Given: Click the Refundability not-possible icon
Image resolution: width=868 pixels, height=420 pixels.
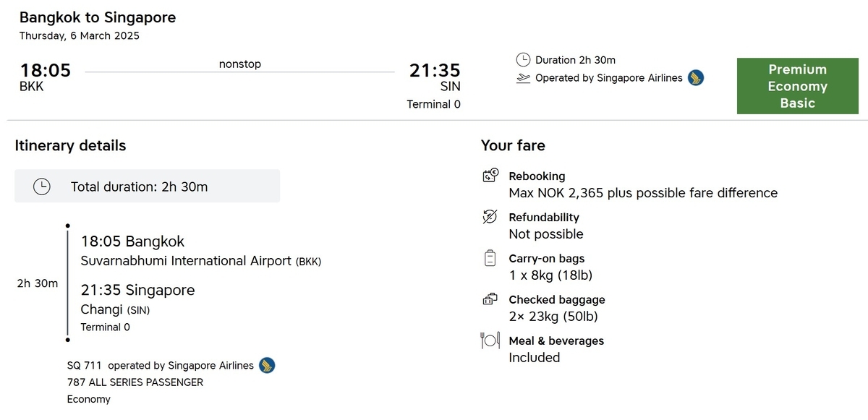Looking at the screenshot, I should coord(490,217).
